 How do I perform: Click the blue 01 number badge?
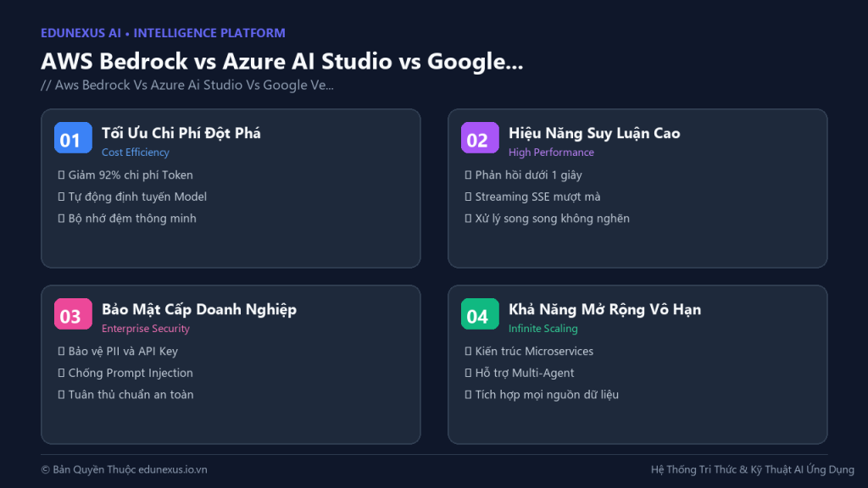coord(73,138)
